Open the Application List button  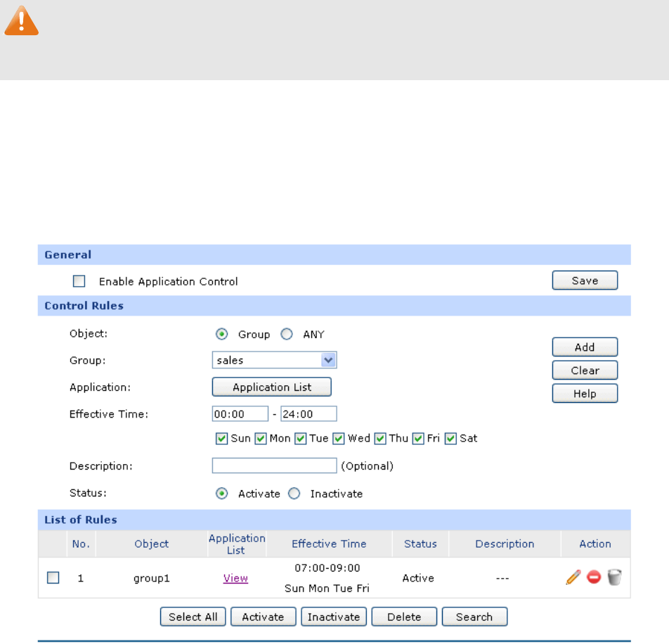(272, 387)
